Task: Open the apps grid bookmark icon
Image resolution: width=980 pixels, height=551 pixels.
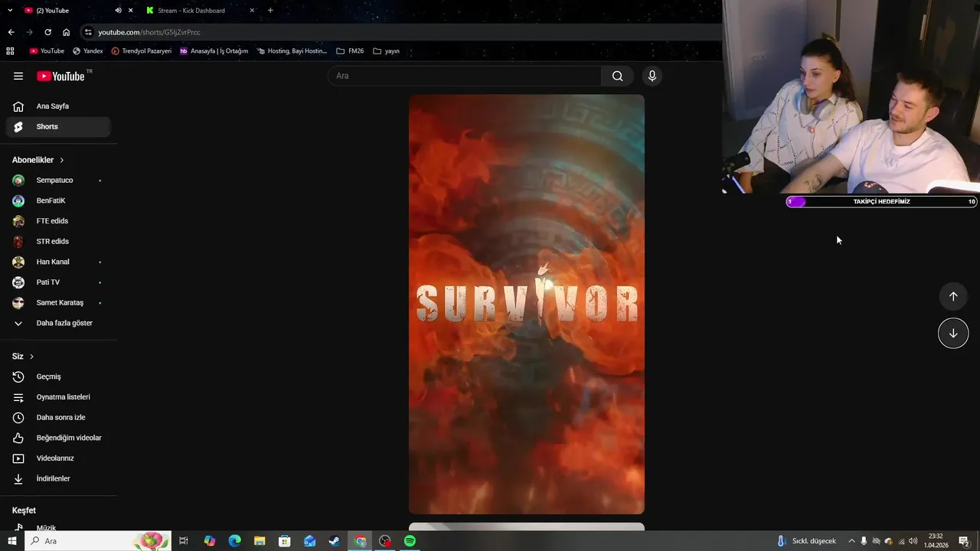Action: click(x=10, y=51)
